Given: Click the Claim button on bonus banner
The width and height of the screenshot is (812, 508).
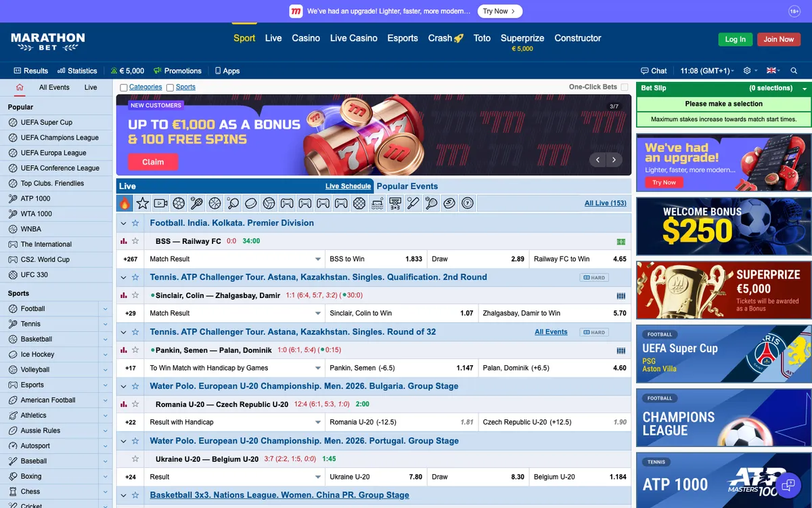Looking at the screenshot, I should 153,162.
